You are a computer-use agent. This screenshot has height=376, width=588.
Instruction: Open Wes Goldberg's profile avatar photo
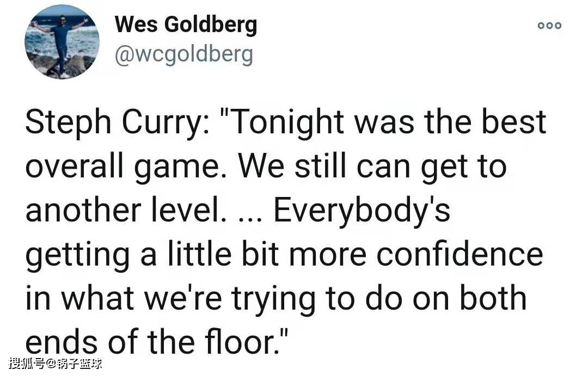coord(62,41)
